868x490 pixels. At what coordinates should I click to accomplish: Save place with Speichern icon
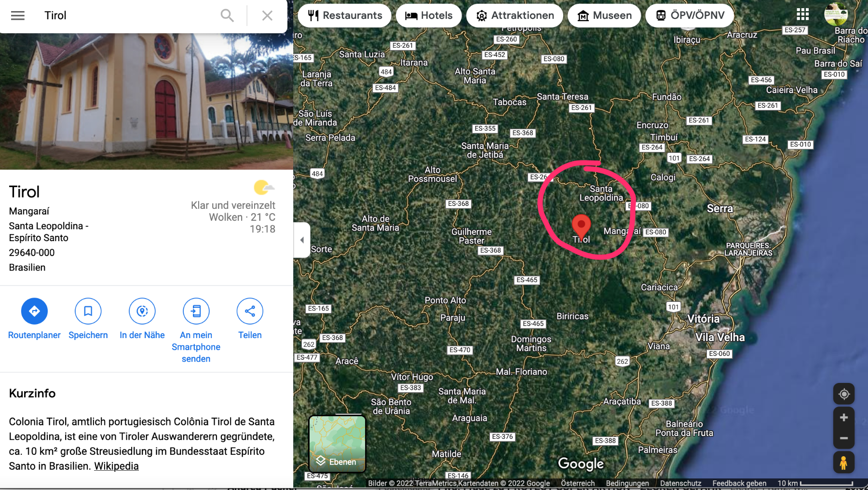click(88, 311)
